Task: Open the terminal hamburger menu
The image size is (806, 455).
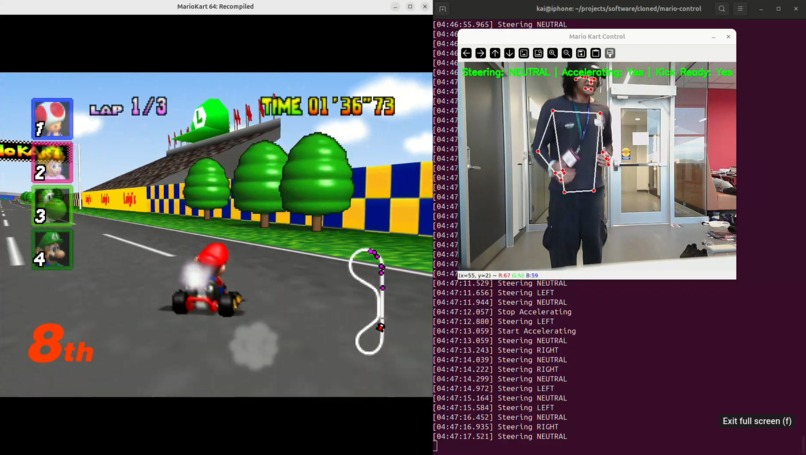Action: (740, 9)
